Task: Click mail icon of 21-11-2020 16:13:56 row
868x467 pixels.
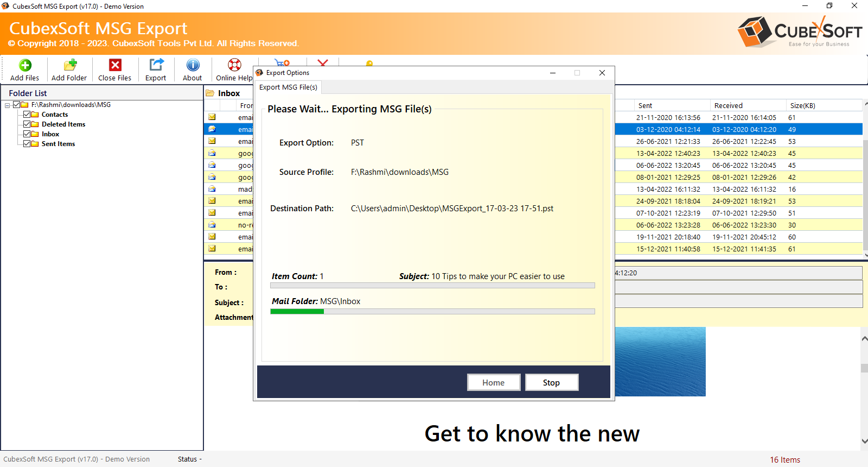Action: pos(212,117)
